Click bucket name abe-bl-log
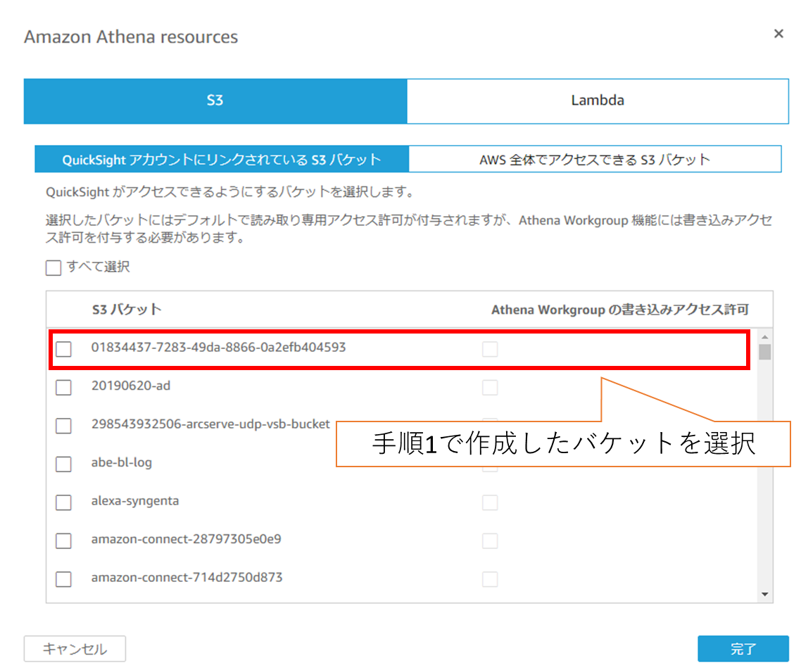Screen dimensions: 801x672 [x=122, y=462]
